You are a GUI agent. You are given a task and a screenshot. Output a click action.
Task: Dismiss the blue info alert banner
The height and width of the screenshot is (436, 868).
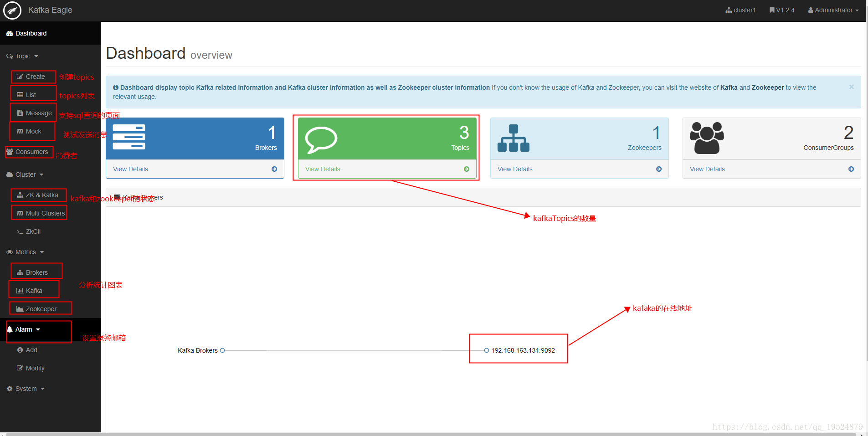coord(851,87)
